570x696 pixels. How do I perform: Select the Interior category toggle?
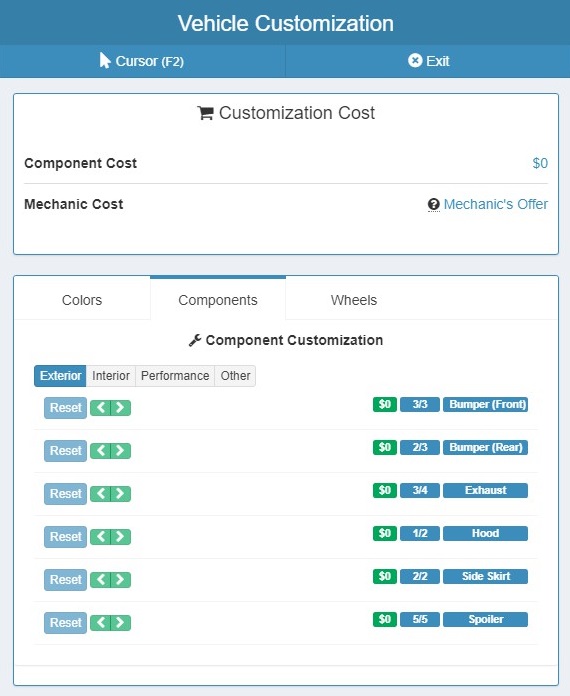click(x=111, y=376)
